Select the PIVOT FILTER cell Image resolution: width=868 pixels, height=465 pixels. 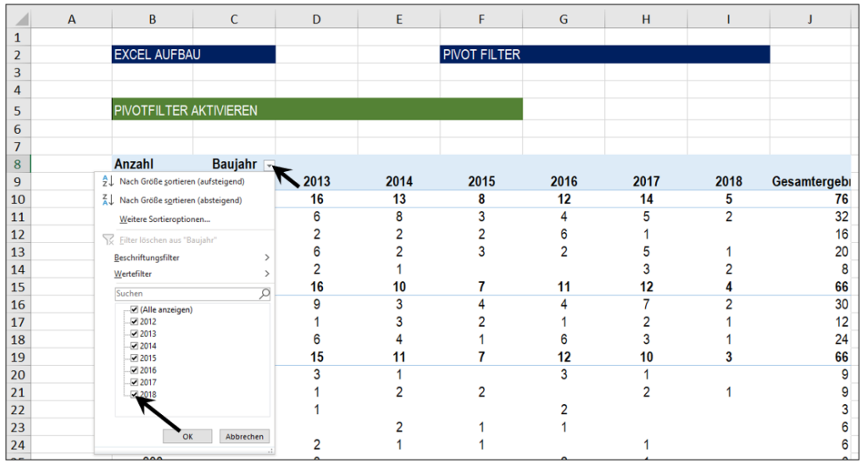pyautogui.click(x=605, y=55)
